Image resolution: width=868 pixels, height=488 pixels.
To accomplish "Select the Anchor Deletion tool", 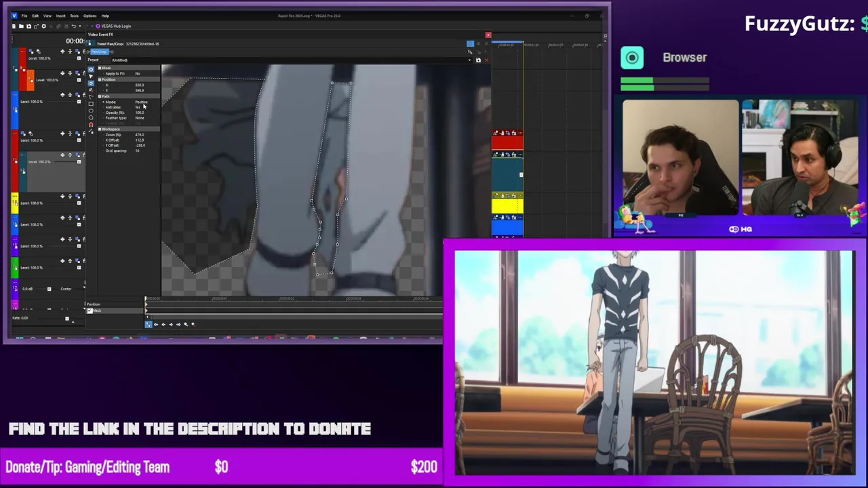I will click(x=91, y=89).
